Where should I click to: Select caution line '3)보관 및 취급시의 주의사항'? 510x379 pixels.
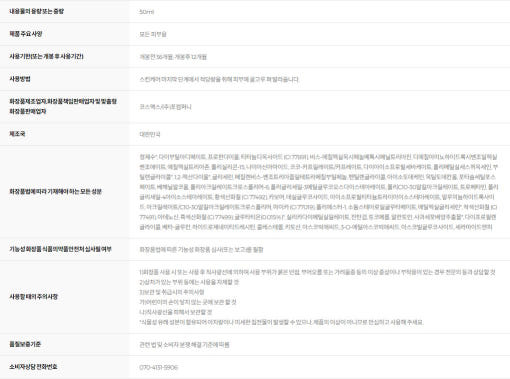click(x=172, y=292)
